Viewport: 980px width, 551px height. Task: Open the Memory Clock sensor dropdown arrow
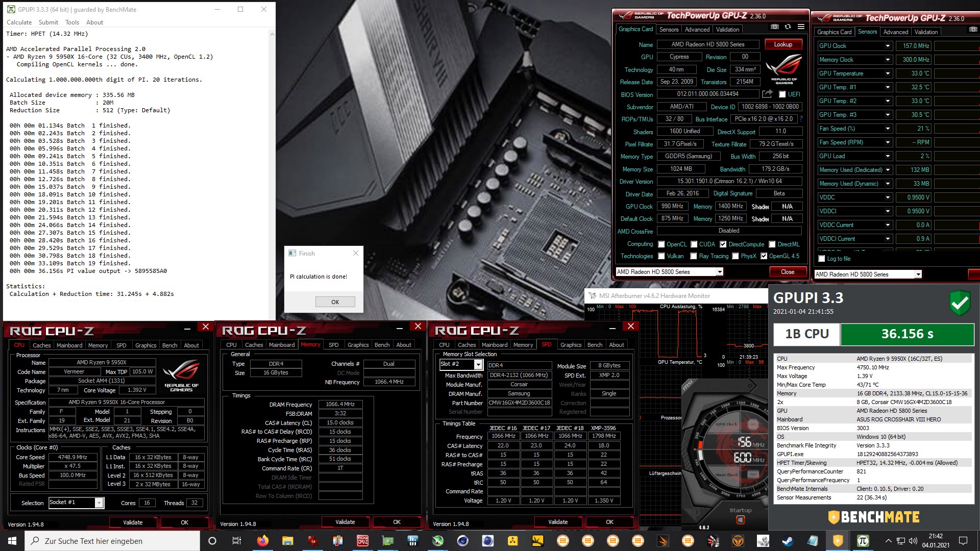pyautogui.click(x=888, y=60)
